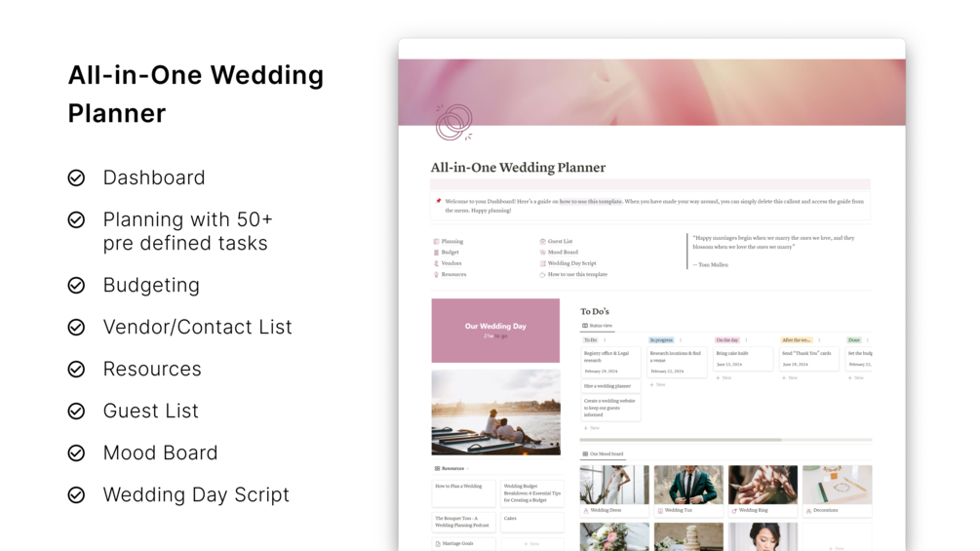The image size is (980, 551).
Task: Click the After the we... status tag
Action: point(797,340)
